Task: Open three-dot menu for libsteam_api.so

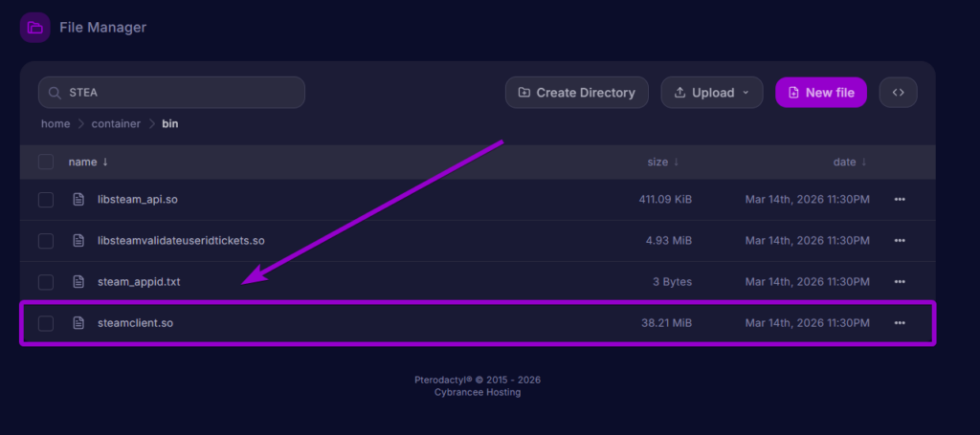Action: tap(899, 200)
